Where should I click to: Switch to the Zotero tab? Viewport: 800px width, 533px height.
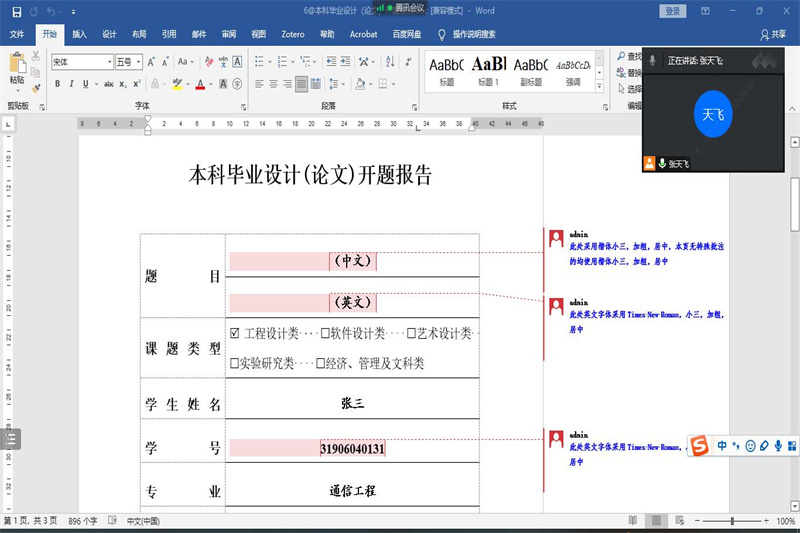292,34
